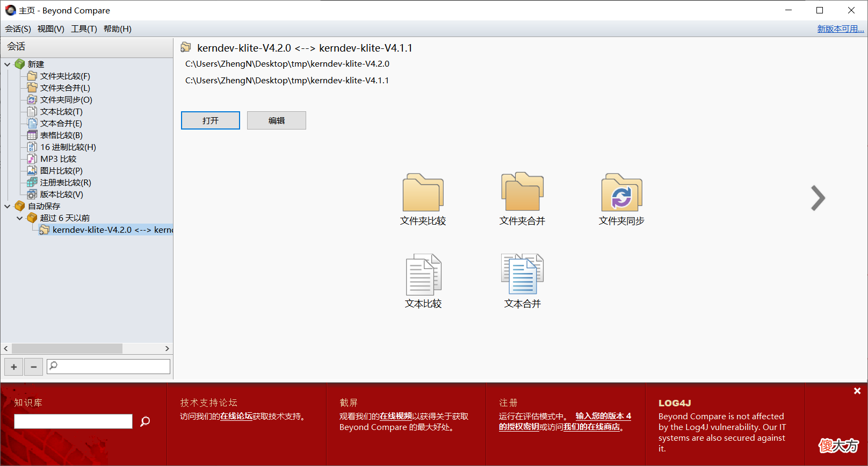
Task: Focus the 知识库 search input field
Action: [73, 421]
